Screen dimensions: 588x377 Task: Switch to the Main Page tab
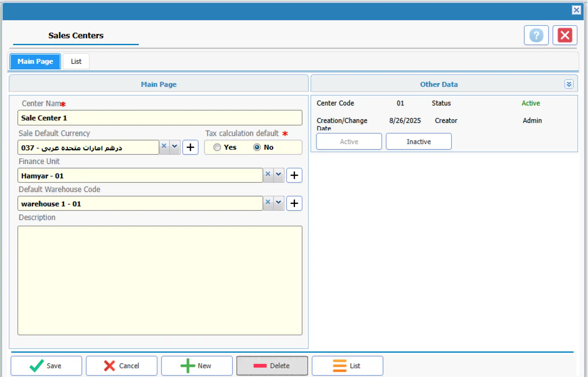35,62
